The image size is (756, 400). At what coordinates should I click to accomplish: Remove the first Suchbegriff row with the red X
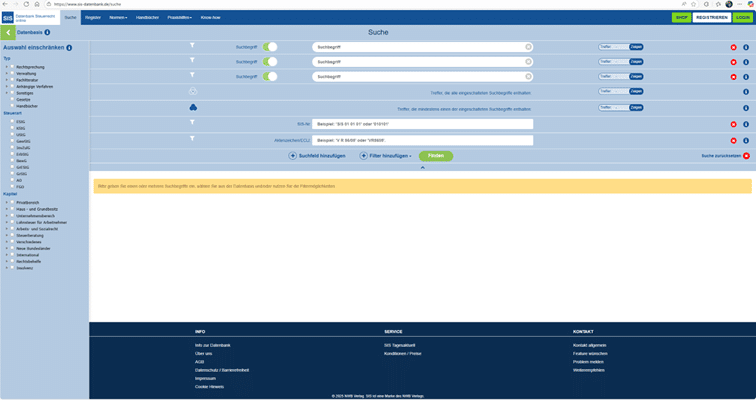click(733, 47)
